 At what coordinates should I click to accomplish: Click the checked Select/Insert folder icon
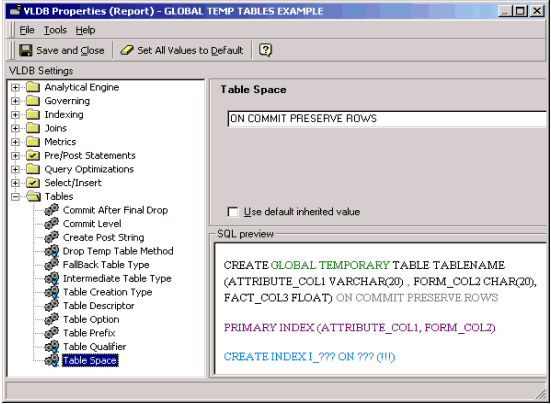tap(33, 183)
